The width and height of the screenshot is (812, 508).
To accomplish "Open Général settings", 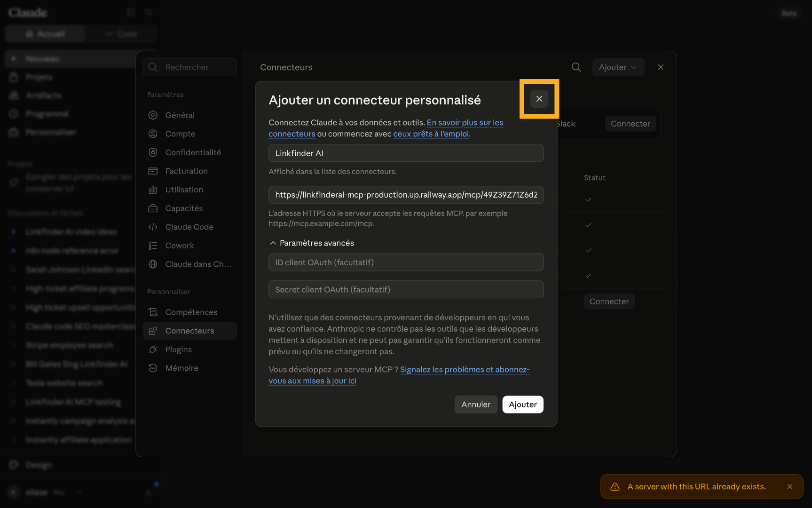I will tap(190, 115).
